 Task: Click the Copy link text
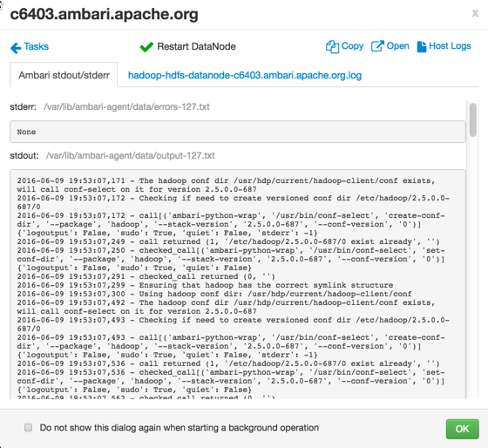(x=352, y=46)
